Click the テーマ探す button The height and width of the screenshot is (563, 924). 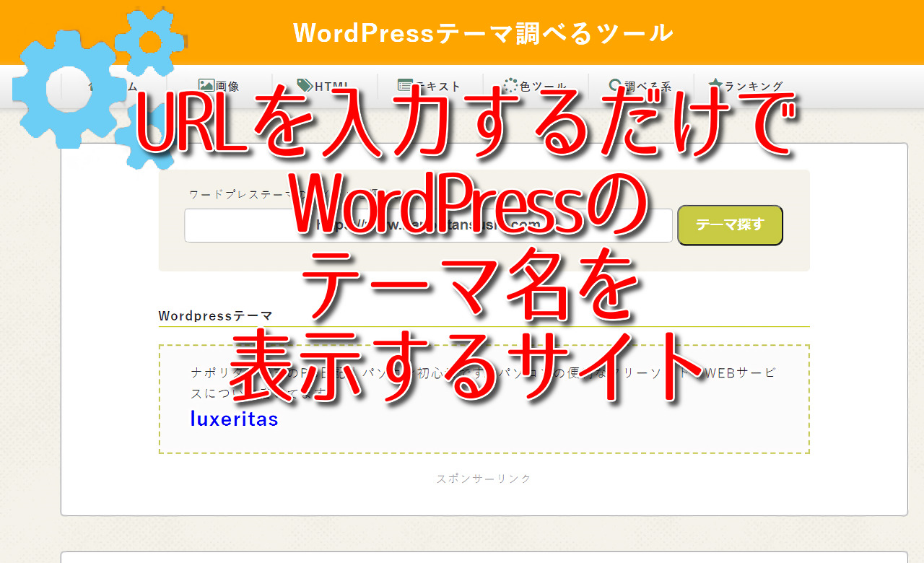click(730, 225)
